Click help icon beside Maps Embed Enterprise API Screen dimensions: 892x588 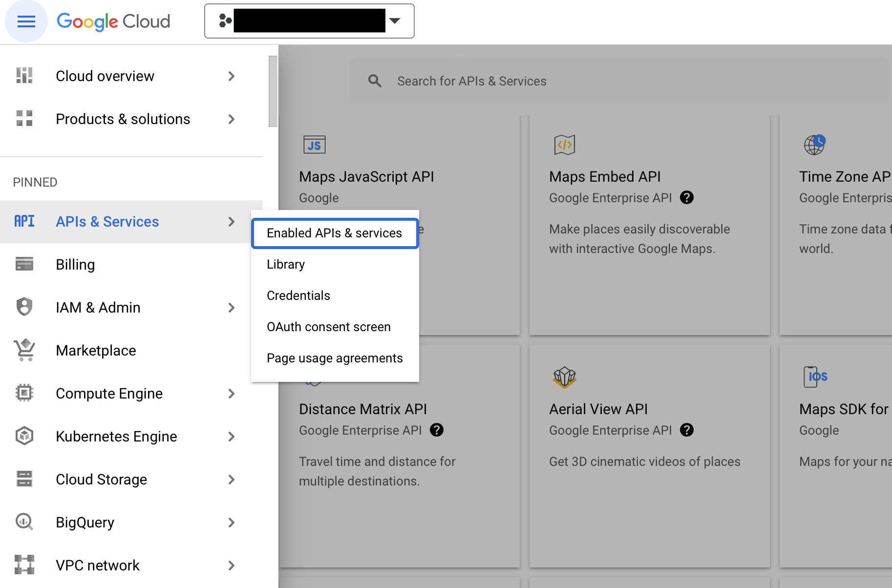(687, 197)
